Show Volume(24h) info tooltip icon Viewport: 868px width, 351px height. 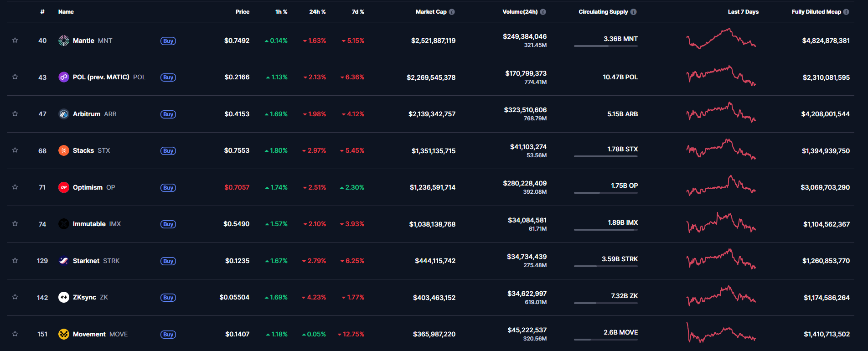(543, 12)
